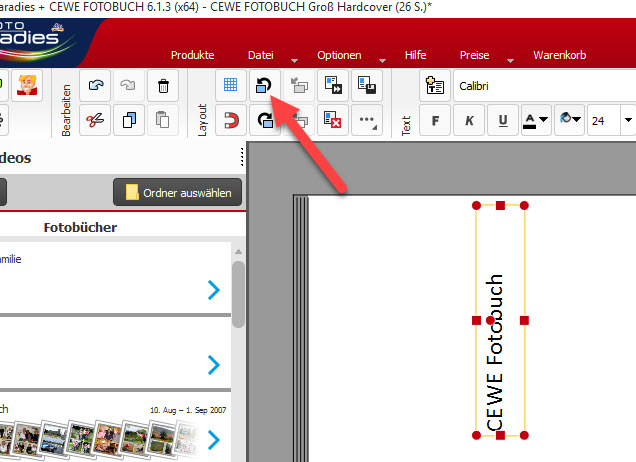Open the Optionen menu
This screenshot has width=636, height=462.
(339, 55)
